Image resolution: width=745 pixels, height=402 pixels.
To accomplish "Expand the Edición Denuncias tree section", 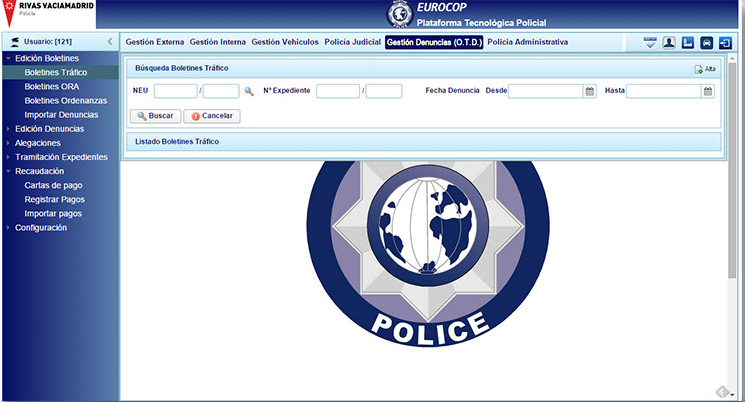I will (8, 129).
